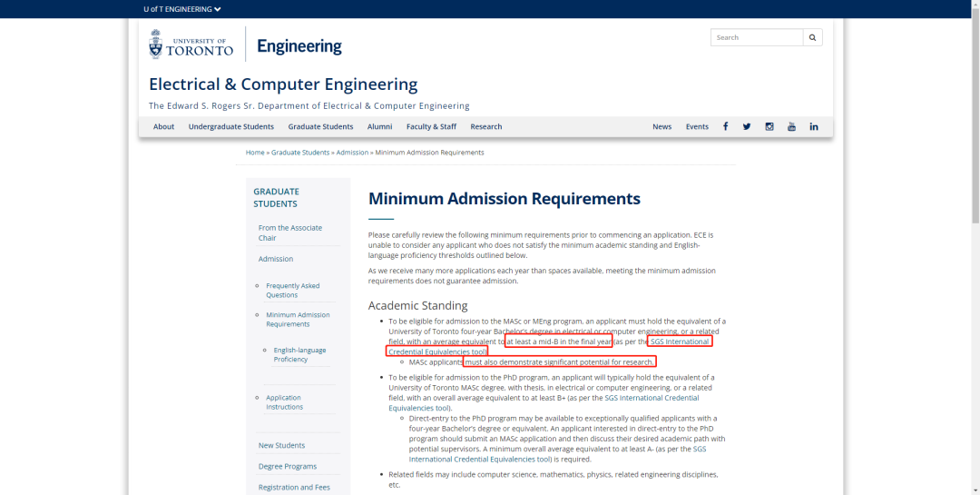Click the GRADUATE STUDENTS sidebar heading
This screenshot has height=495, width=980.
tap(276, 198)
